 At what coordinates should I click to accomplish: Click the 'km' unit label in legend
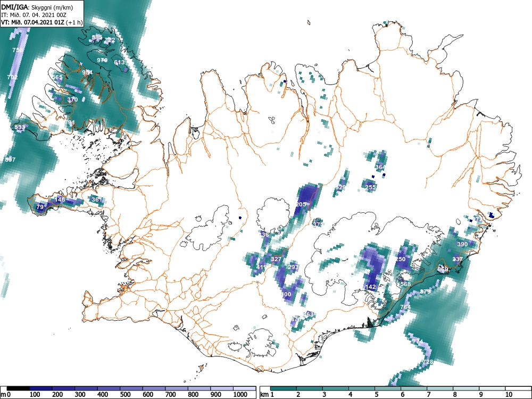pos(264,395)
